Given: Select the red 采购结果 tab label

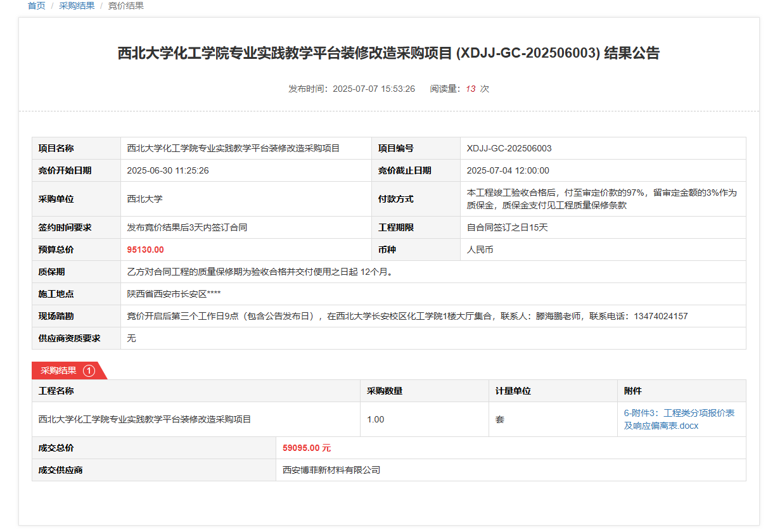Looking at the screenshot, I should coord(58,370).
